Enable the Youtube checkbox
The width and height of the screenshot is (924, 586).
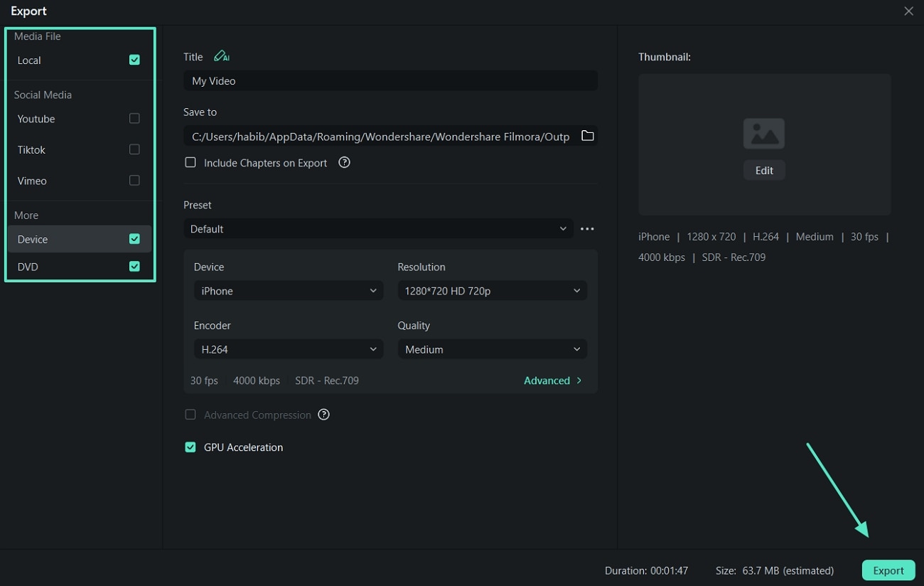click(134, 118)
